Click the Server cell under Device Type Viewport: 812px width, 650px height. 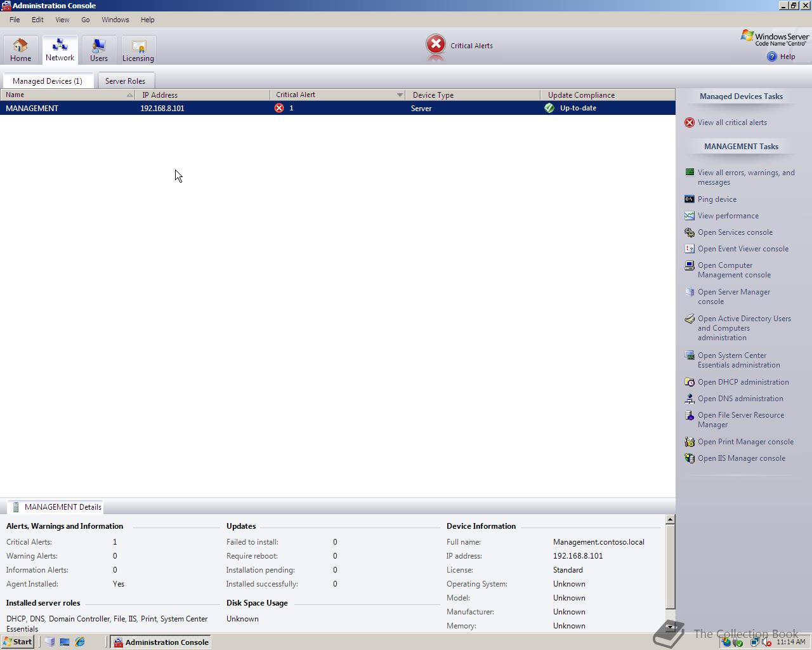pyautogui.click(x=421, y=108)
